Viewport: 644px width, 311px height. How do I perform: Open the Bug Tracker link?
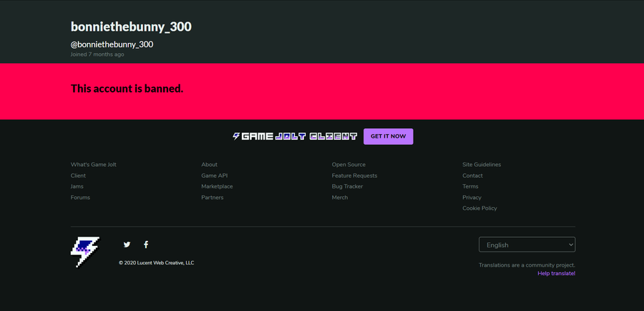point(347,186)
